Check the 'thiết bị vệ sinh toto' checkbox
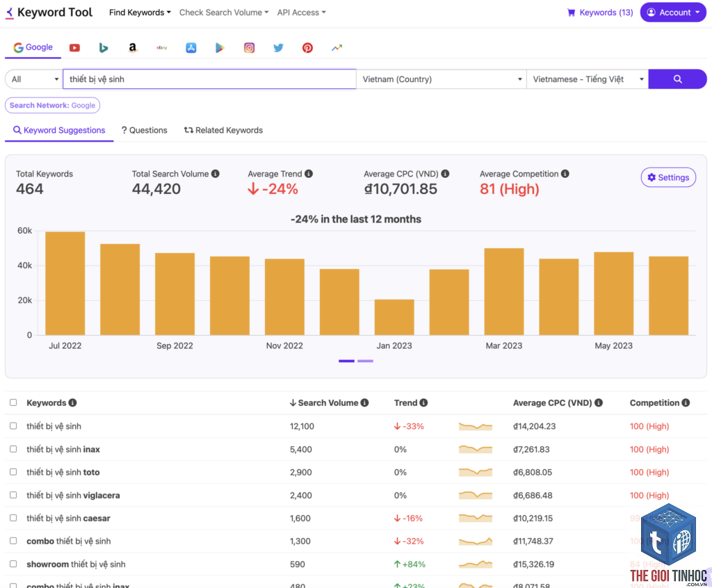This screenshot has height=588, width=712. [13, 472]
